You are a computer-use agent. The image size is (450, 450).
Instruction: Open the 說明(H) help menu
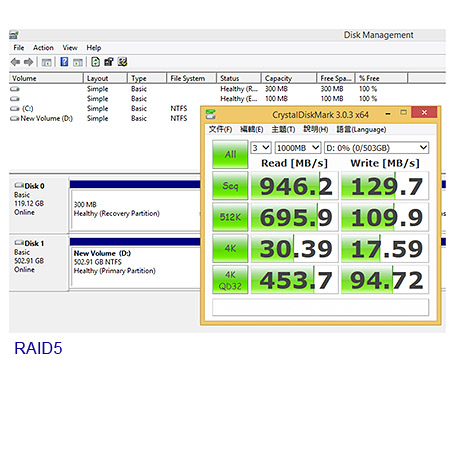[316, 129]
